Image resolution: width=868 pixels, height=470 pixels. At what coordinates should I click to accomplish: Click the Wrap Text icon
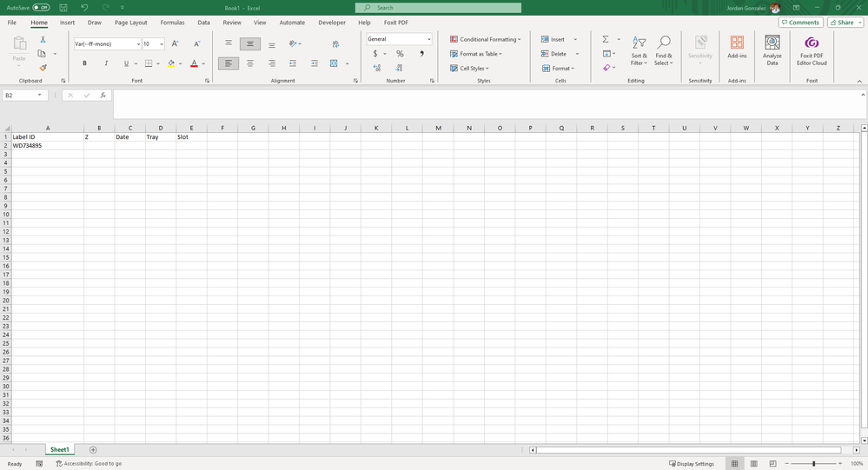point(335,44)
